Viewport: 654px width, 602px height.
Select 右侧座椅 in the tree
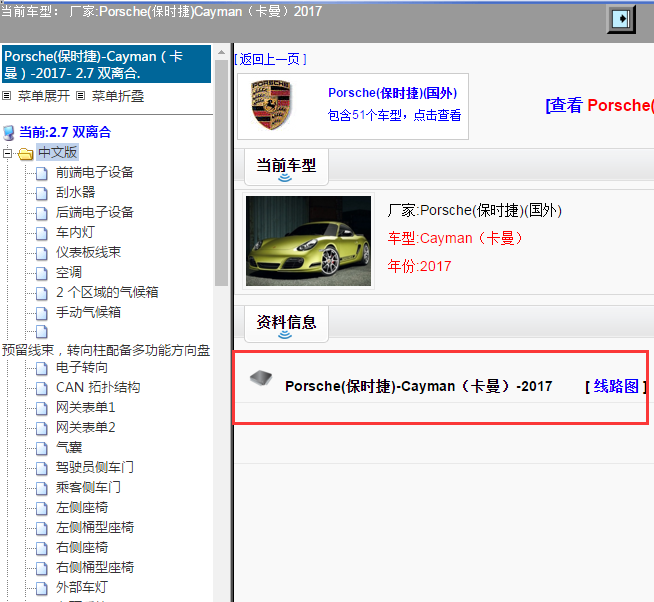point(82,548)
